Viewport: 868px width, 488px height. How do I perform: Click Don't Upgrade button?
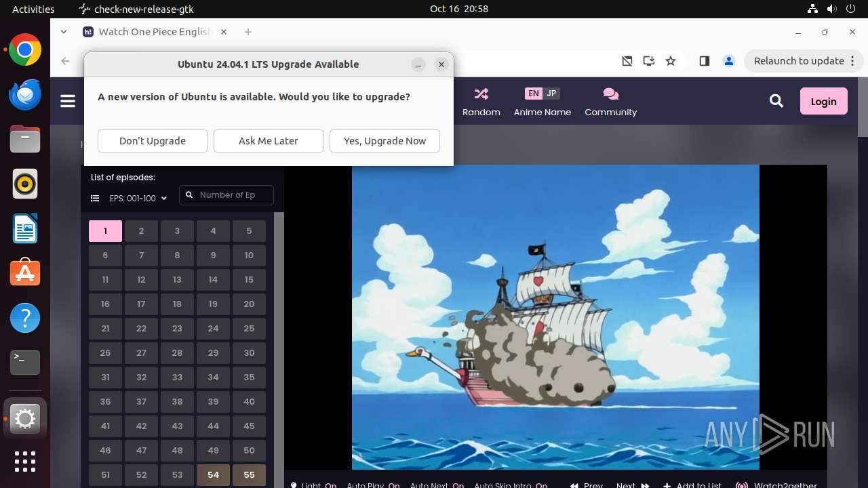153,141
